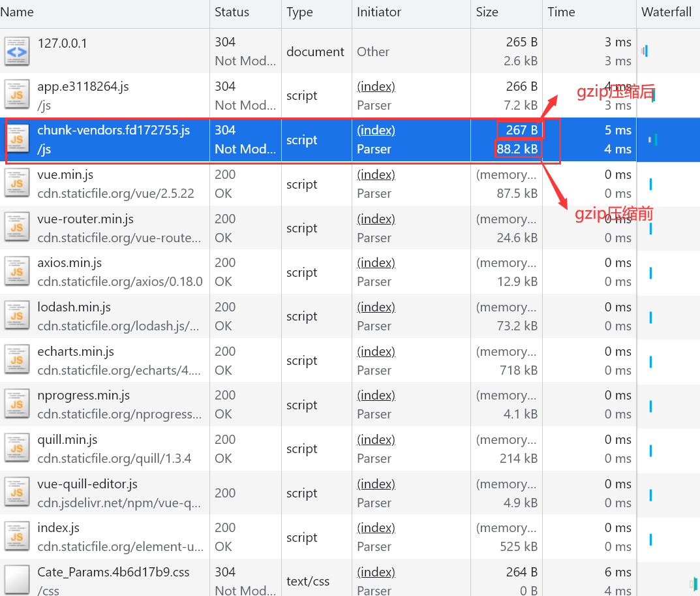This screenshot has width=700, height=596.
Task: Sort requests by the Name column header
Action: [x=18, y=12]
